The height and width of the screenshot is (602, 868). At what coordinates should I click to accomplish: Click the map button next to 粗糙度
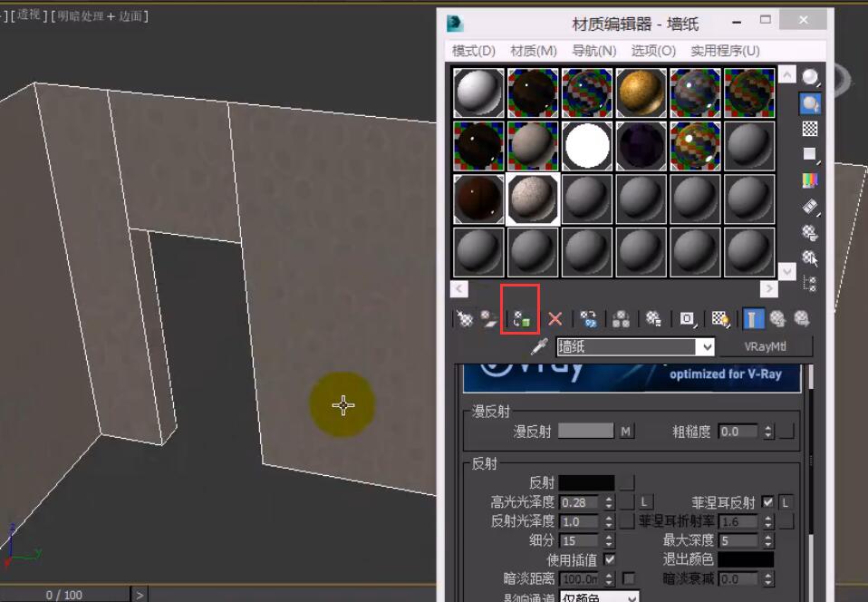tap(786, 431)
